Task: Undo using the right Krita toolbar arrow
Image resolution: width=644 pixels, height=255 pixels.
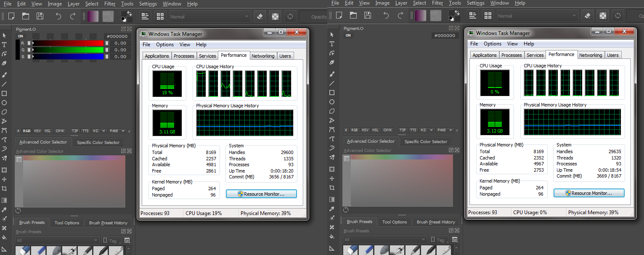Action: coord(386,16)
